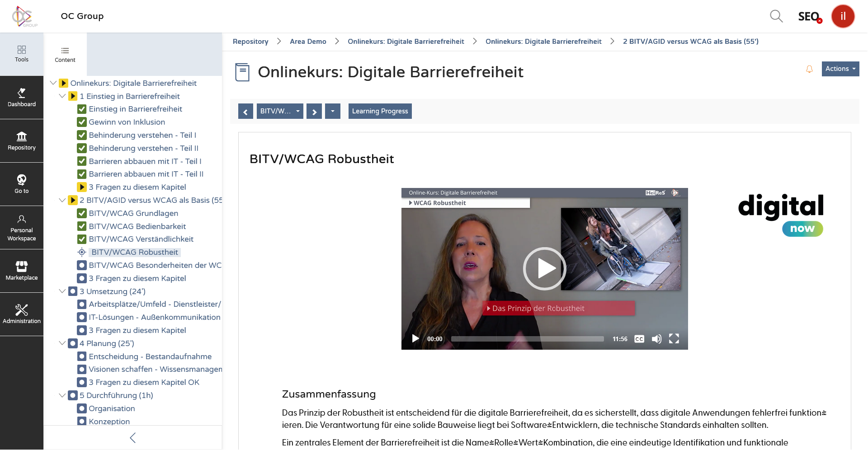
Task: Open Visionen schaffen - Wissensmanagement lesson
Action: coord(155,369)
